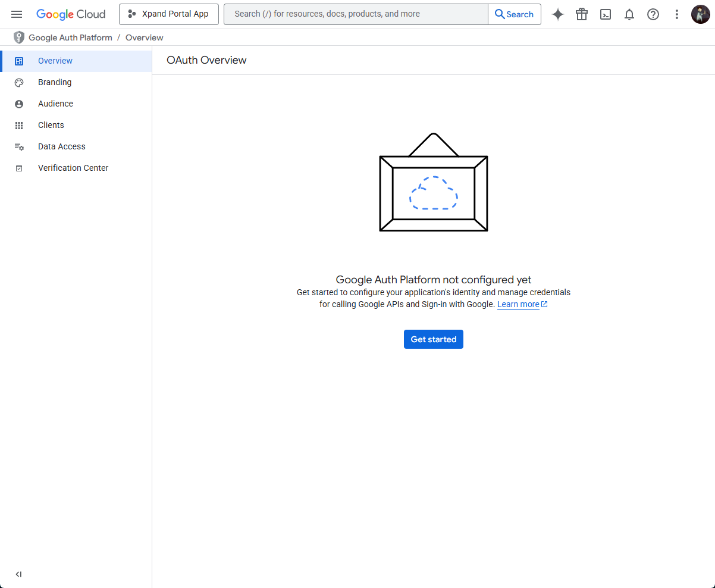Click the Google Auth Platform shield icon
The width and height of the screenshot is (715, 588).
pos(19,37)
